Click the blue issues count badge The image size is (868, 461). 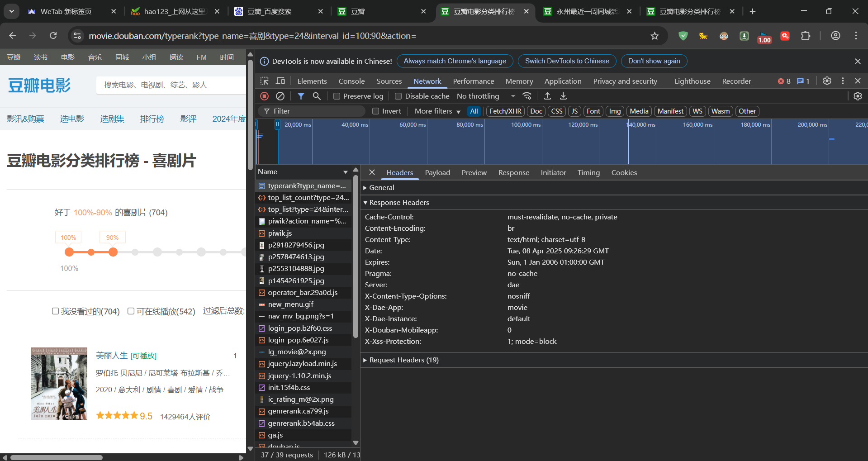tap(803, 81)
